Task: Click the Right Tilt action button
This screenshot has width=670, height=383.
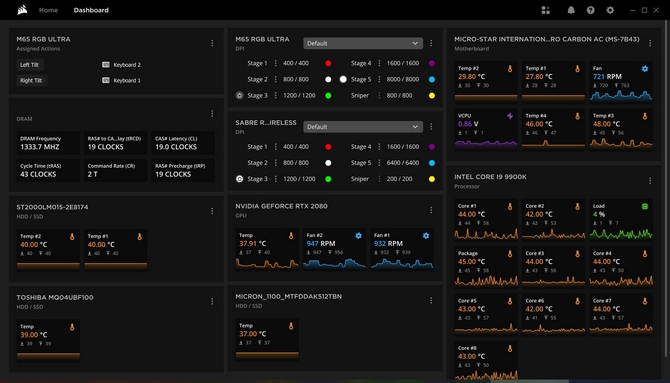Action: coord(31,80)
